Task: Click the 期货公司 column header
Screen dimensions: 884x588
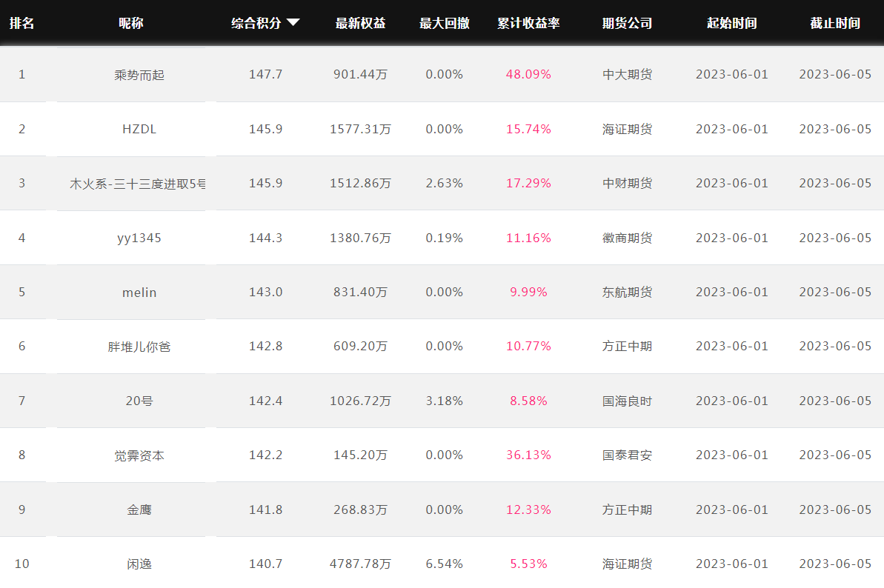Action: pyautogui.click(x=627, y=23)
